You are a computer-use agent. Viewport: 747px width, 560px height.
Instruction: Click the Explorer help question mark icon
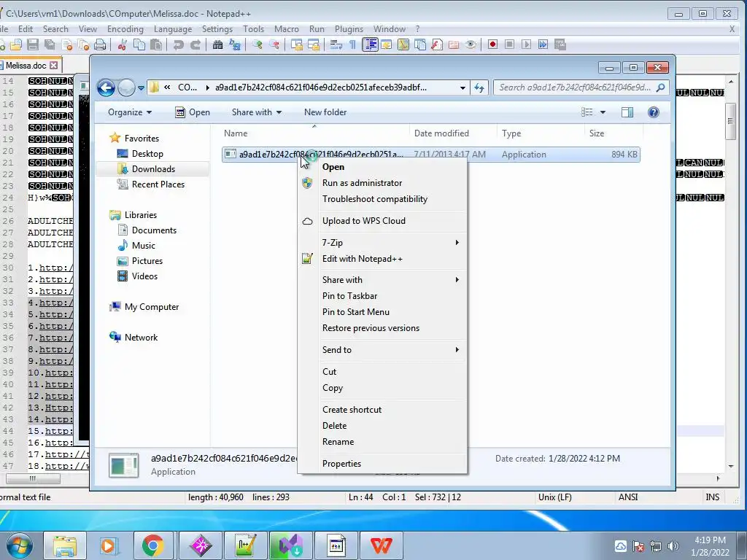(x=654, y=112)
